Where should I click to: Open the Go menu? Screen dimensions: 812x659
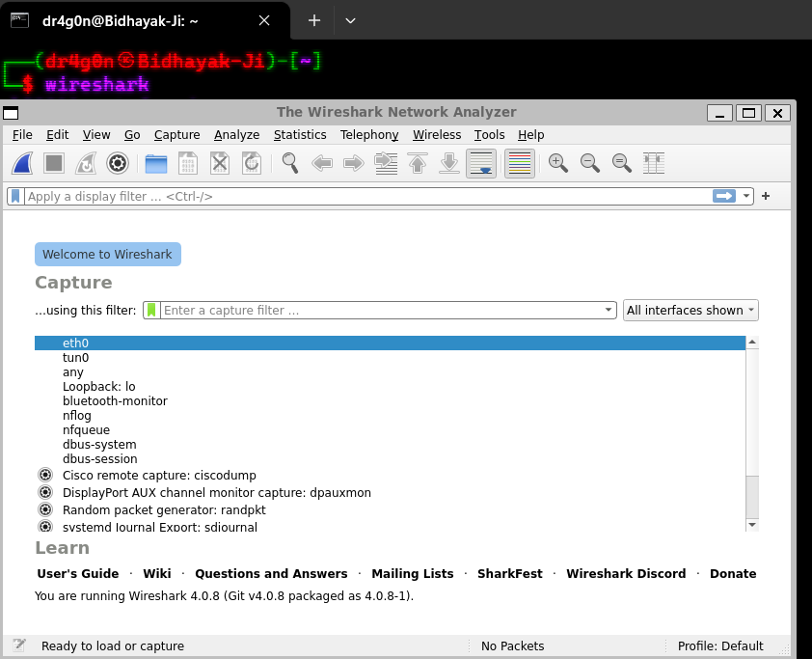click(132, 135)
